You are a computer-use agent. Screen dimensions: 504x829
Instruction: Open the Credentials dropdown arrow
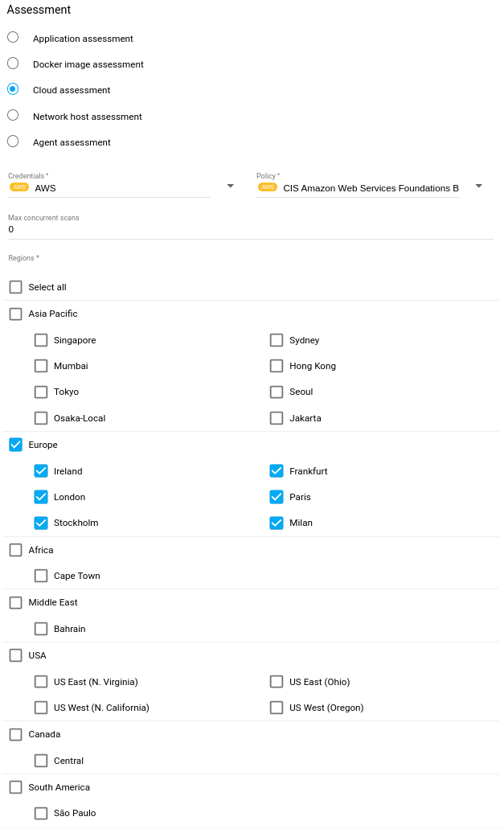click(x=230, y=186)
